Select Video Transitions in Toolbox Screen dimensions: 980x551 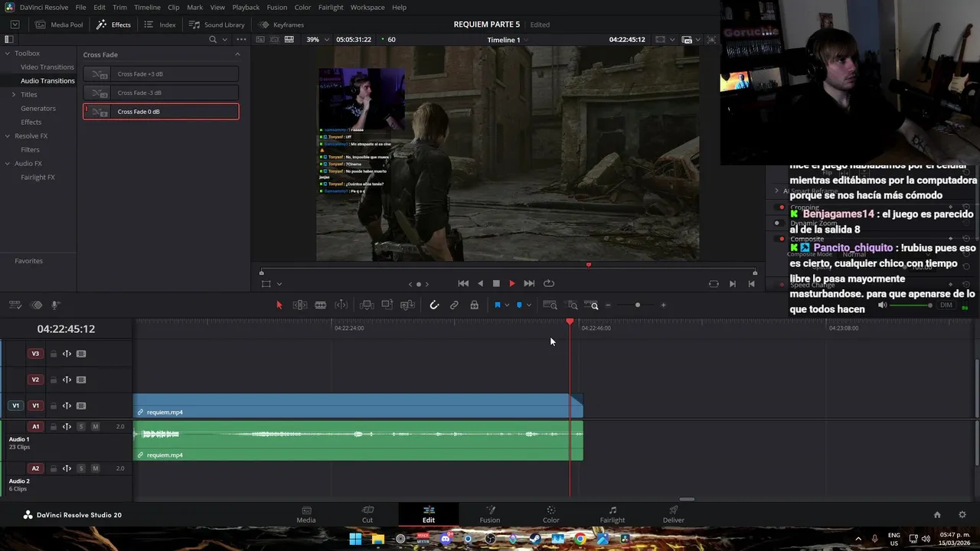pyautogui.click(x=47, y=67)
